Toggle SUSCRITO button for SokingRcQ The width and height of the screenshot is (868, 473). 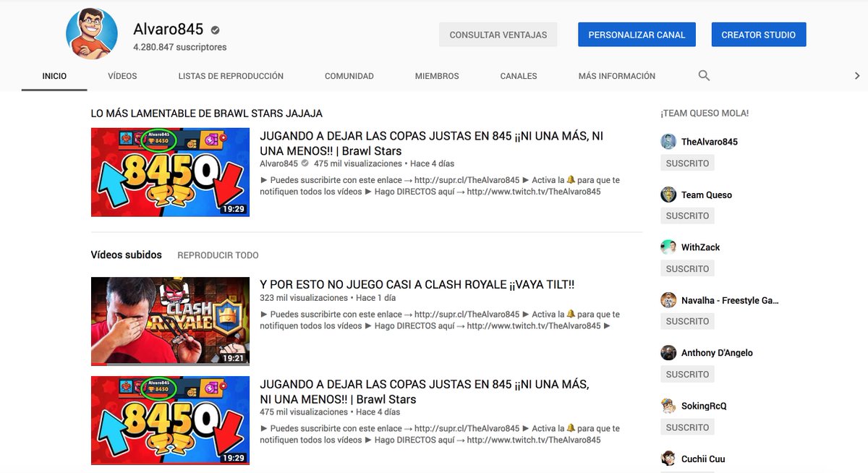(x=687, y=427)
